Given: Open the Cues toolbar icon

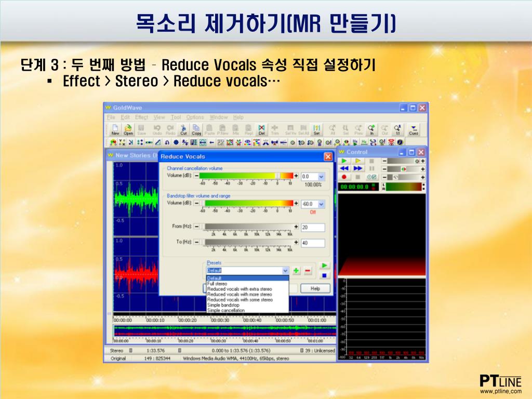Looking at the screenshot, I should pos(414,129).
